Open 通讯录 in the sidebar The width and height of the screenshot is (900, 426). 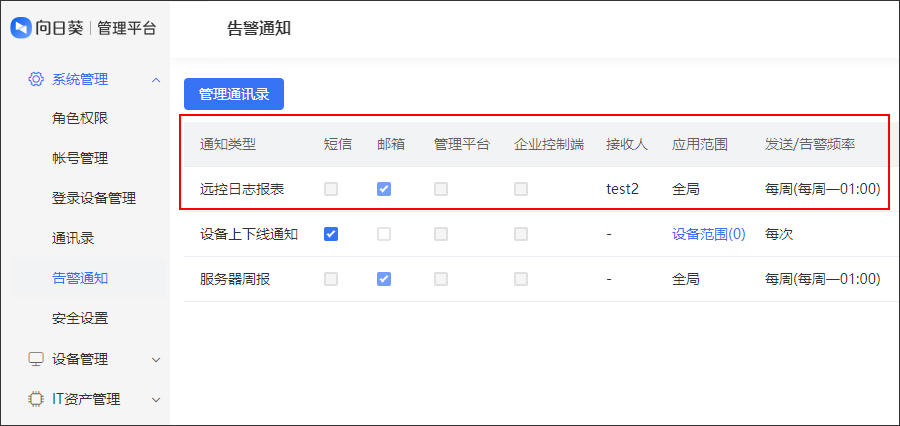(73, 239)
